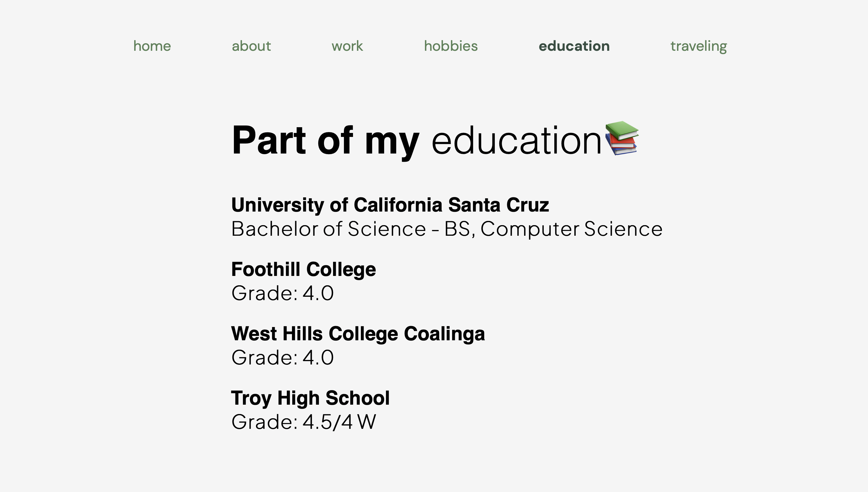
Task: Select the education nav item
Action: (574, 46)
